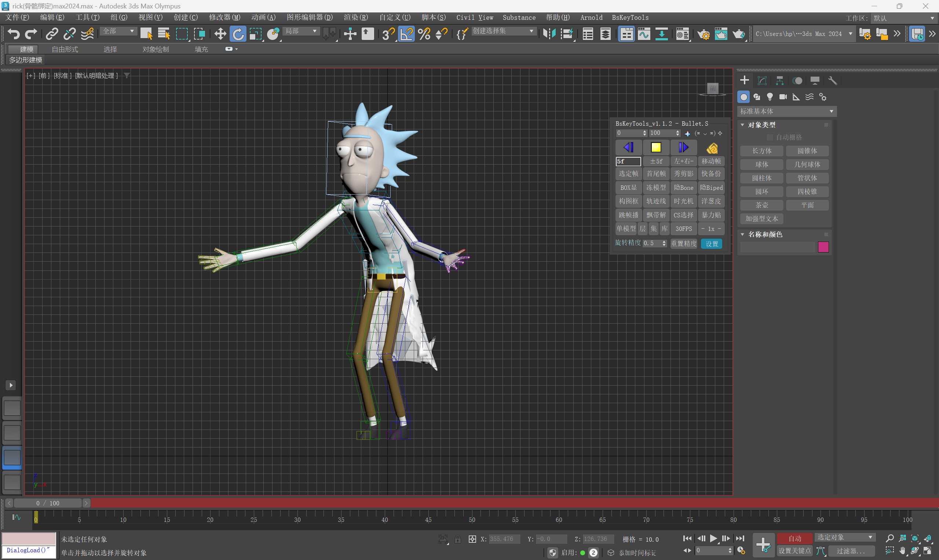Screen dimensions: 939x560
Task: Select the Select and Link tool
Action: pos(52,34)
